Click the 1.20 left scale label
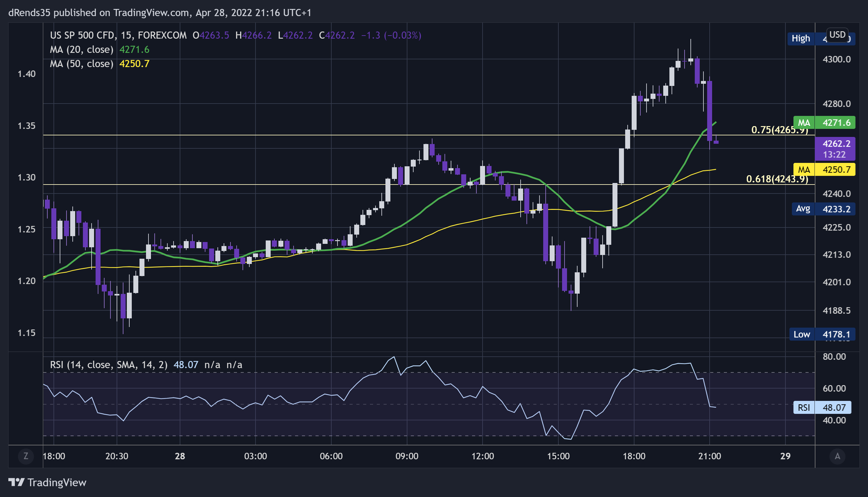868x497 pixels. [27, 281]
